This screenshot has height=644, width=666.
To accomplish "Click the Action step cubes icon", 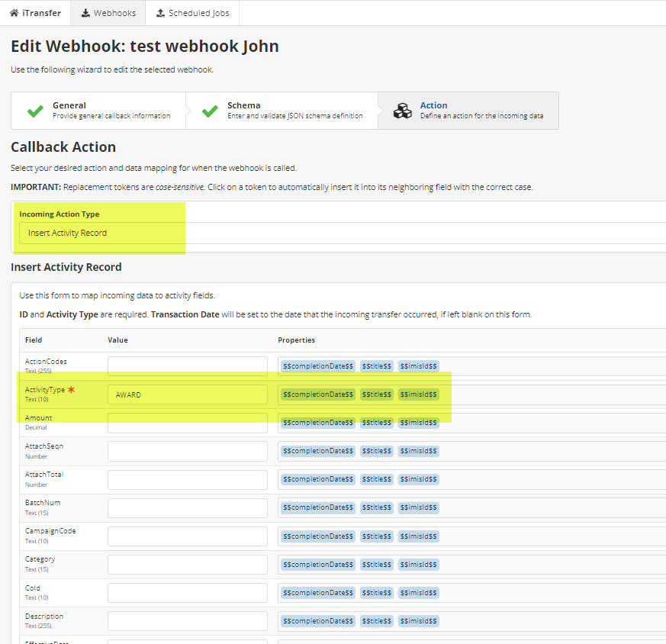I will point(402,111).
